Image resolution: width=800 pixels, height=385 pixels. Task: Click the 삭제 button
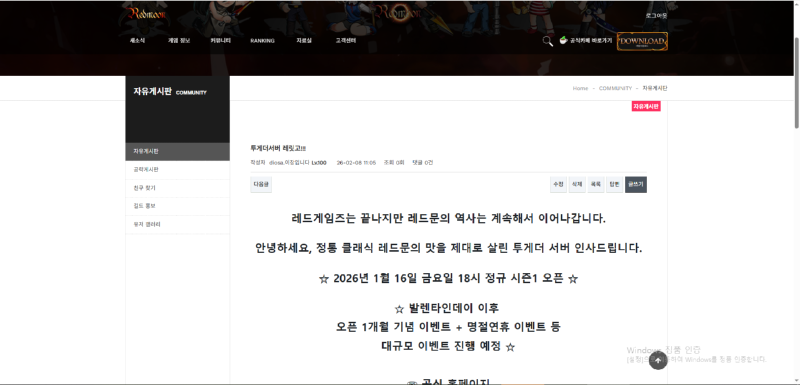pyautogui.click(x=577, y=185)
